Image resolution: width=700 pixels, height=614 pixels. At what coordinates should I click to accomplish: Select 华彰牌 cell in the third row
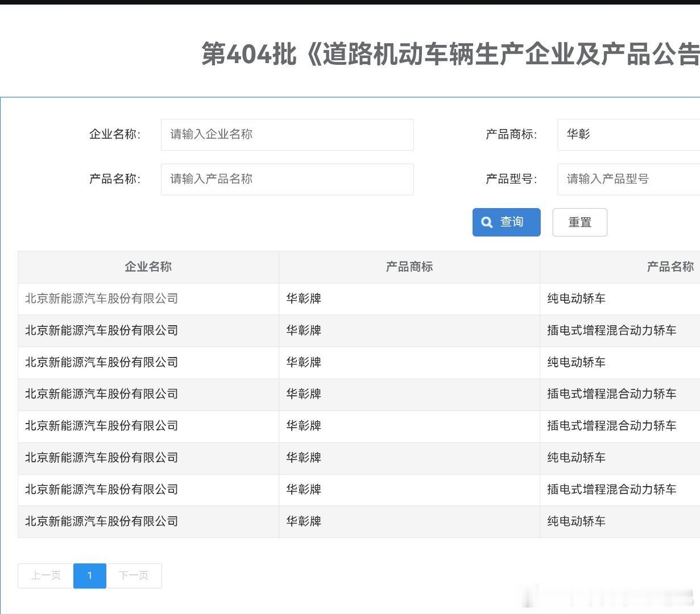(x=304, y=362)
